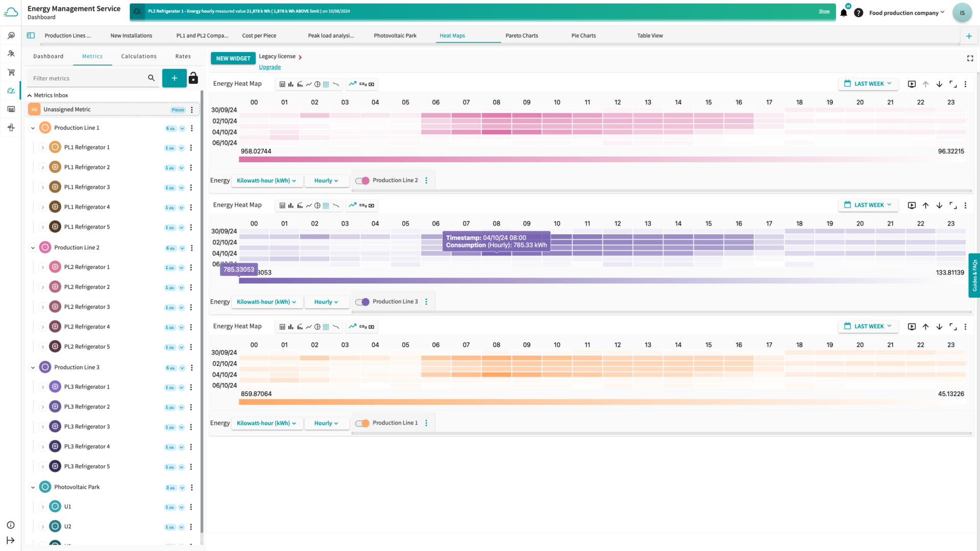The width and height of the screenshot is (980, 551).
Task: Toggle the Production Line 3 series switch
Action: coord(362,302)
